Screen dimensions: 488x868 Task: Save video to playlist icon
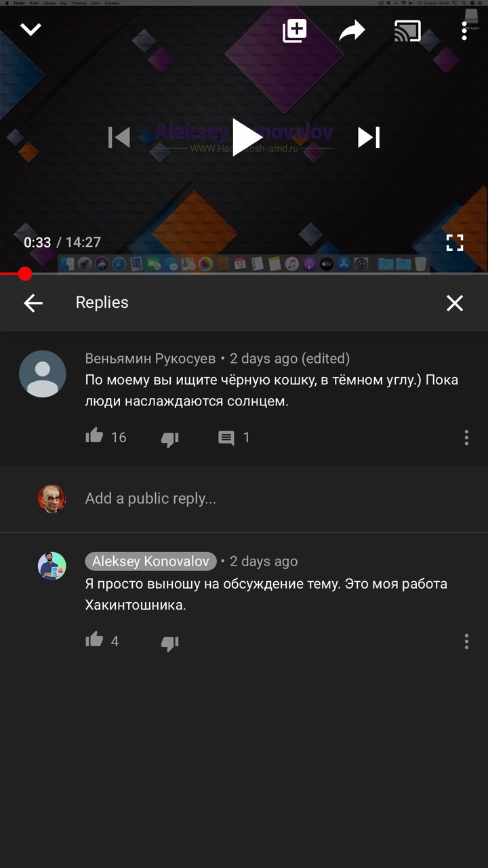[295, 31]
